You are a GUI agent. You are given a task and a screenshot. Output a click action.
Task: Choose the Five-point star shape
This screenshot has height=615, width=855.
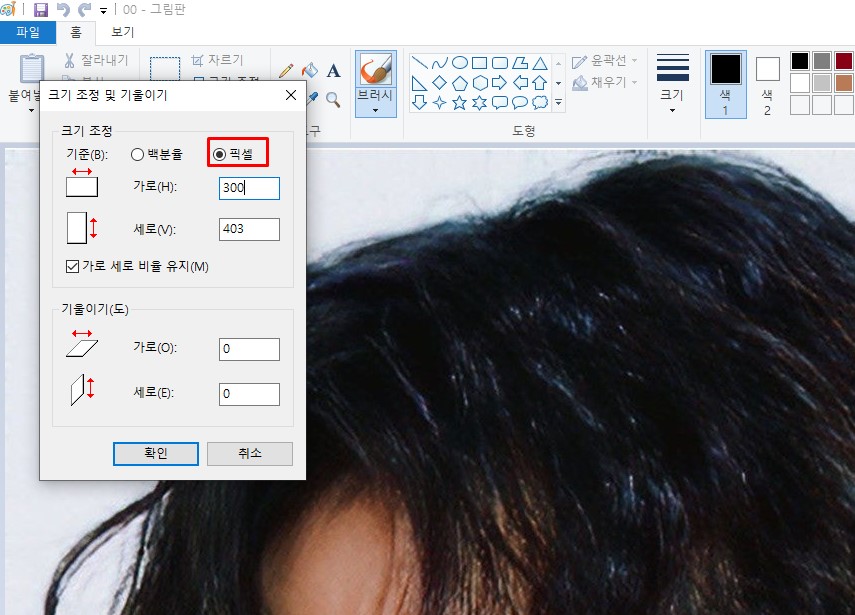tap(460, 102)
